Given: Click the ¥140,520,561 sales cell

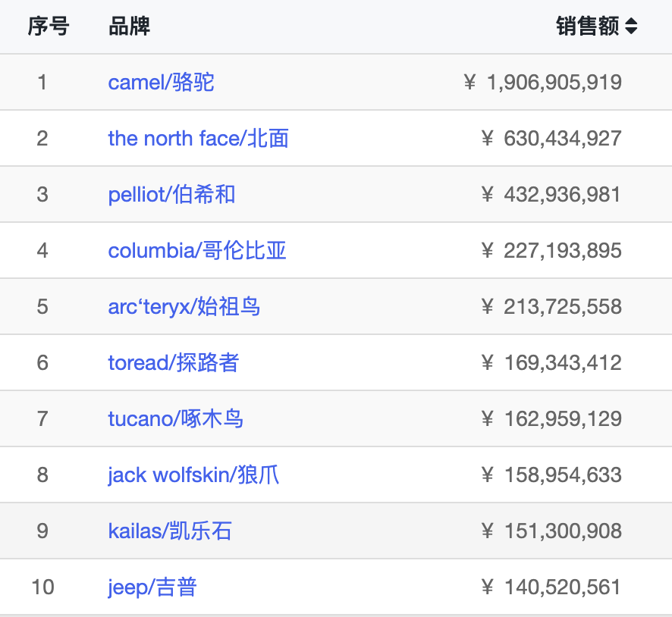Looking at the screenshot, I should [x=552, y=587].
